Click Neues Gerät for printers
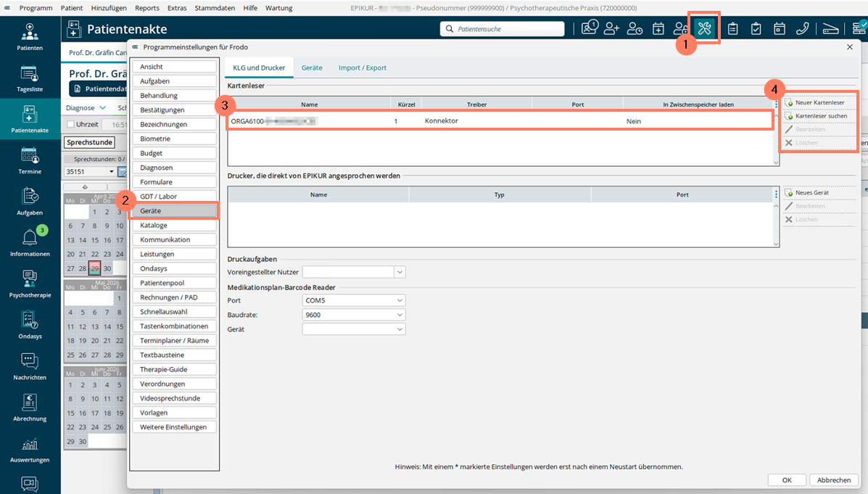Screen dimensions: 868x494 [x=820, y=193]
